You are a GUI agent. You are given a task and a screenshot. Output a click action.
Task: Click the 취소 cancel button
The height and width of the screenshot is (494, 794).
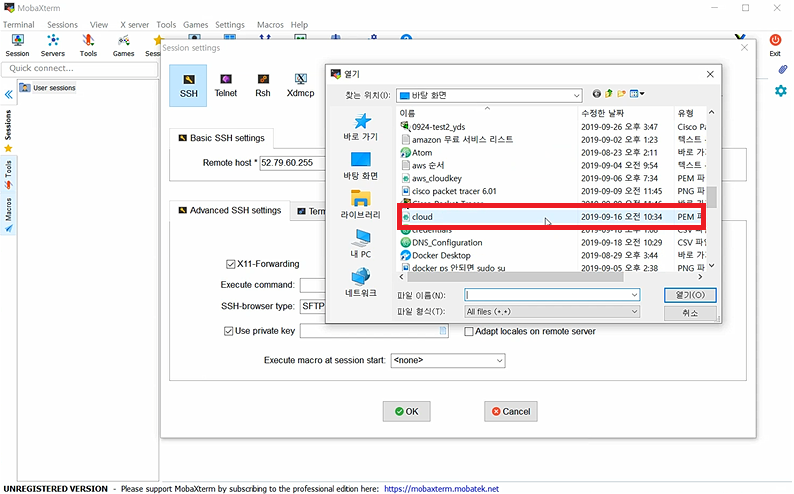tap(690, 313)
